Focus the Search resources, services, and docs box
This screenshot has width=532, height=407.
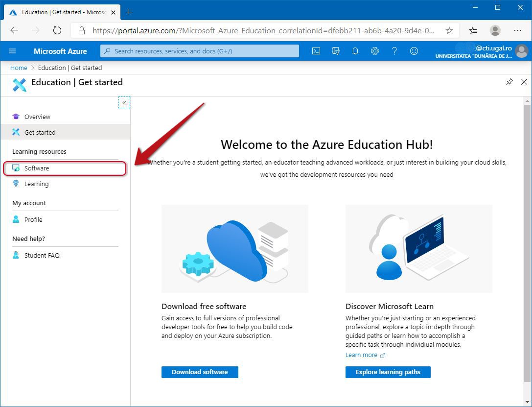200,51
